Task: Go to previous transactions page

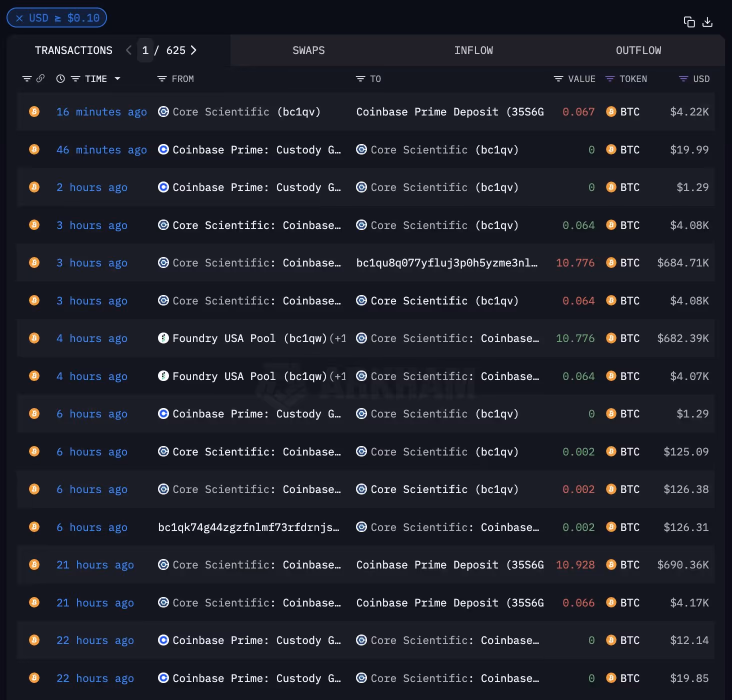Action: [129, 50]
